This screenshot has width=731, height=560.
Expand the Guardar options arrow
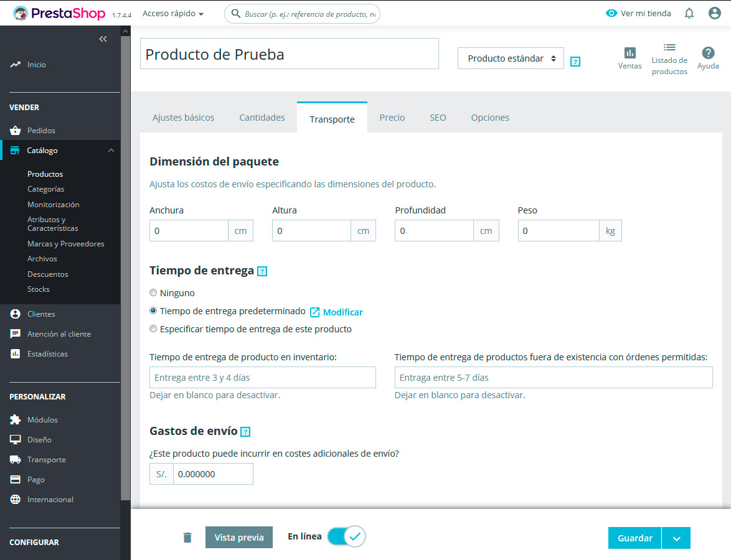pyautogui.click(x=676, y=538)
